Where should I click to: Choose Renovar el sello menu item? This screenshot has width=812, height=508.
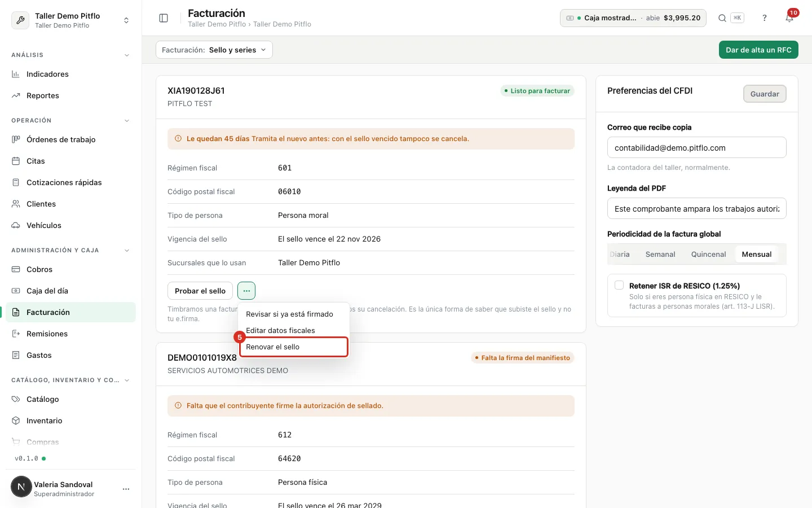coord(294,347)
